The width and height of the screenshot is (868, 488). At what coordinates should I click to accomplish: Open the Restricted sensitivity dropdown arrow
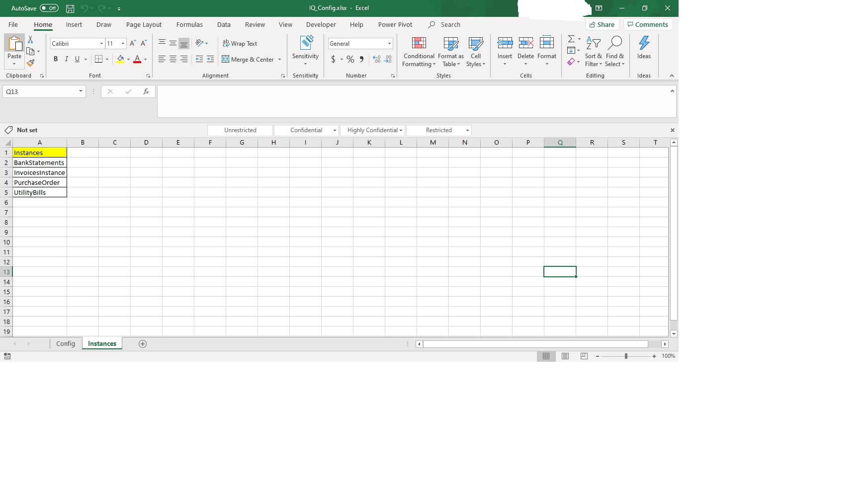(467, 130)
